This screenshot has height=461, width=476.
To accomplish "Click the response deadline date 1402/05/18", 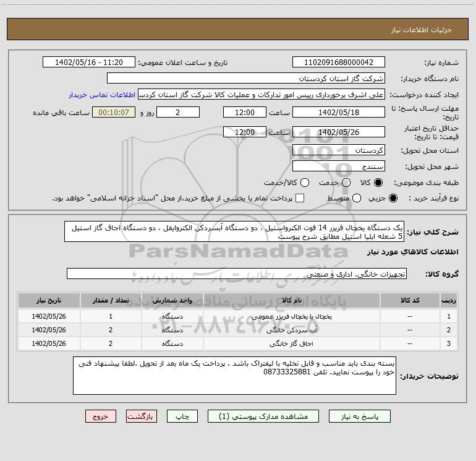I will point(339,112).
